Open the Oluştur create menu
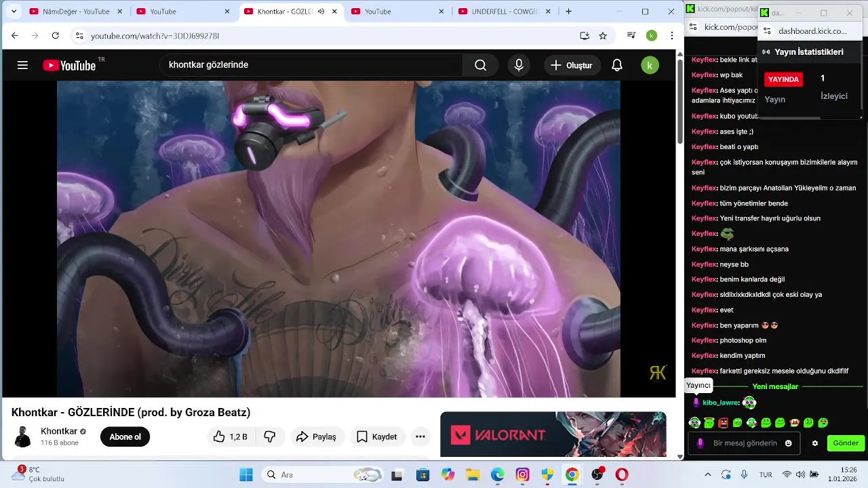 point(572,65)
